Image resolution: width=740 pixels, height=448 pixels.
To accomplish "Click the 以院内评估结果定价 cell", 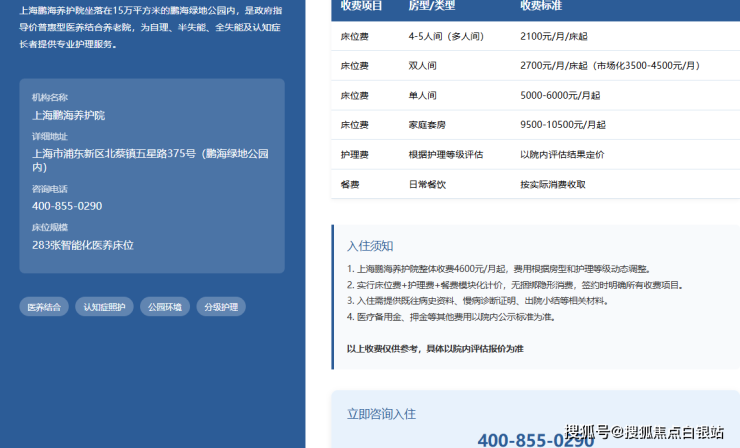I will tap(562, 154).
